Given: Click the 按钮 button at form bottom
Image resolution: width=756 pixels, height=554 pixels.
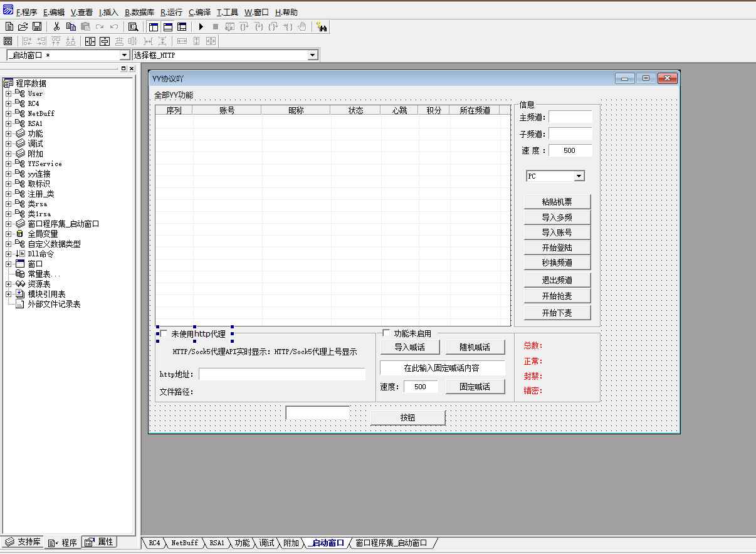Looking at the screenshot, I should click(408, 417).
